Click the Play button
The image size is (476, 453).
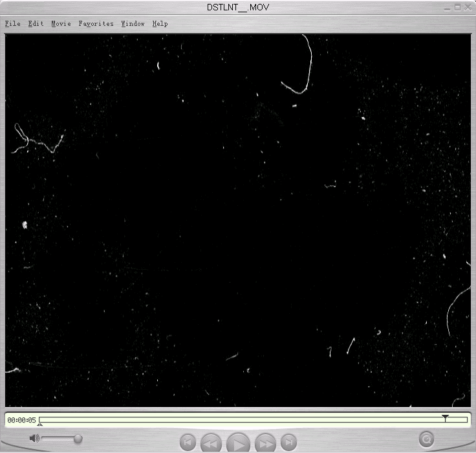(x=238, y=444)
